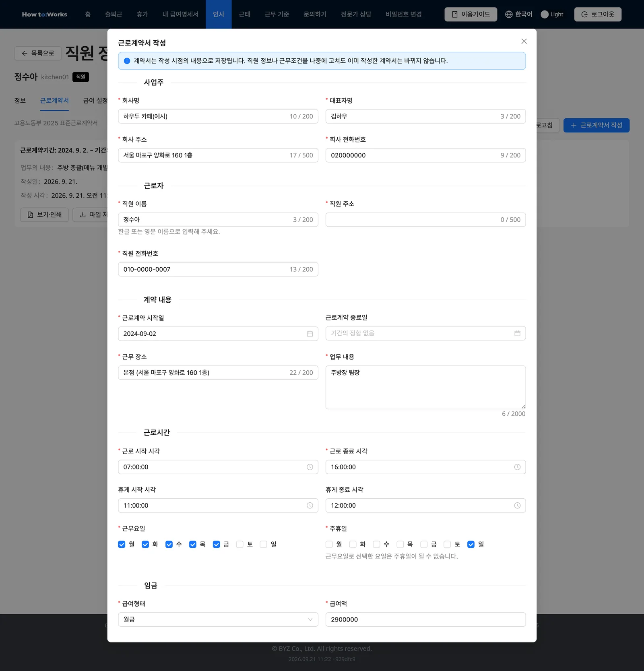Image resolution: width=644 pixels, height=671 pixels.
Task: Open the 한국어 language selector
Action: [518, 14]
